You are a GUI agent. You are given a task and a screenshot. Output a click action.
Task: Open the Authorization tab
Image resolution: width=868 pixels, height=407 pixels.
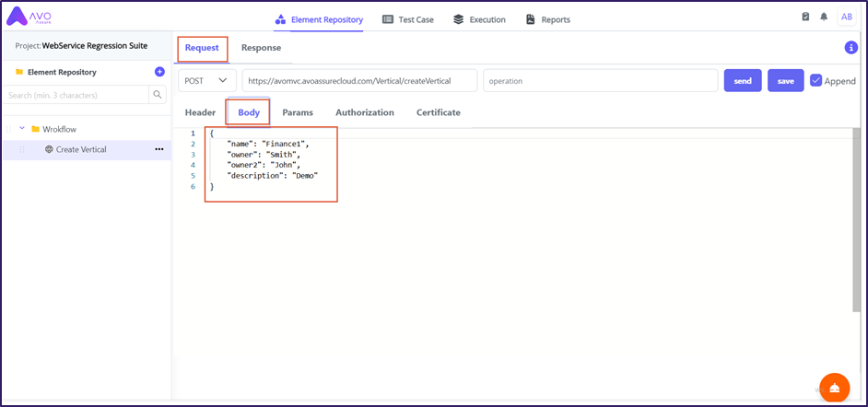point(364,112)
